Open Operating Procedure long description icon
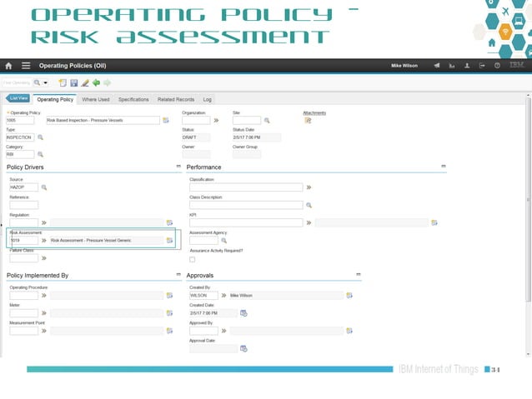Image resolution: width=532 pixels, height=399 pixels. 169,295
